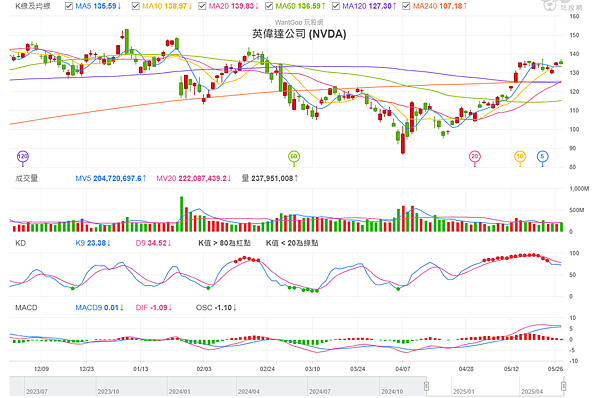
Task: Click the 2024/07 navigator label
Action: [x=320, y=391]
